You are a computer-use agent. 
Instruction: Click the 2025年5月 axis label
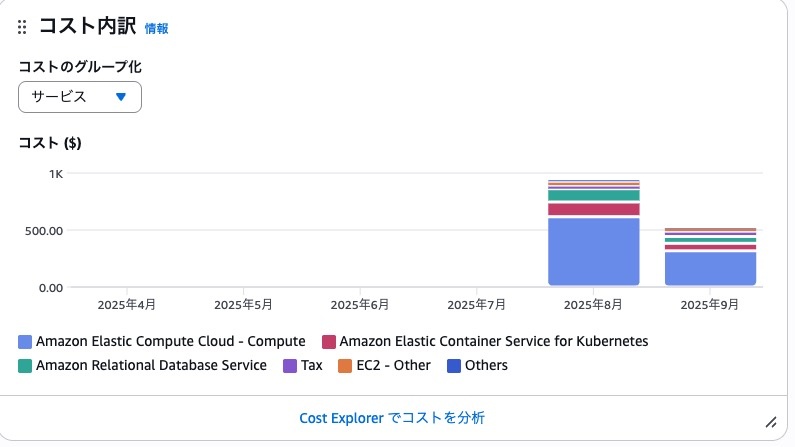243,305
